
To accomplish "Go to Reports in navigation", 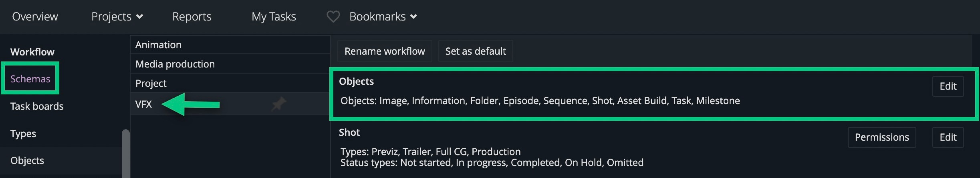I will pyautogui.click(x=192, y=17).
